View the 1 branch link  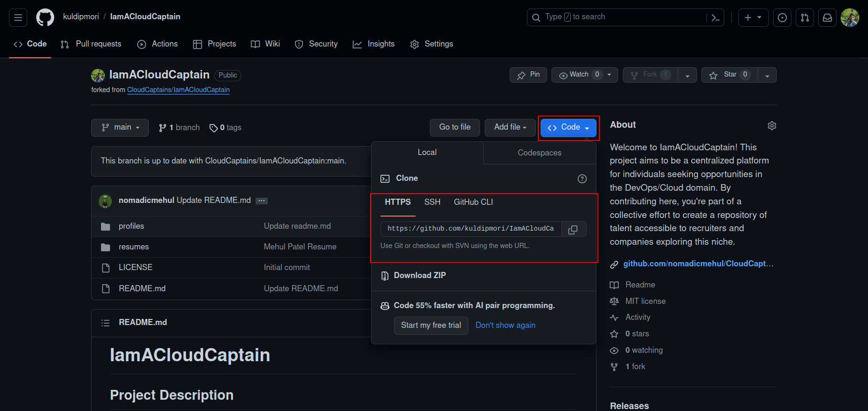179,128
